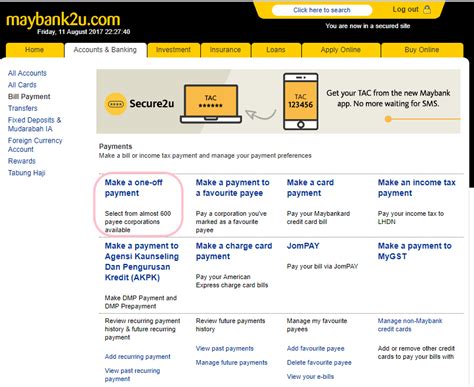Open the Home tab
The image size is (474, 387).
coord(34,50)
